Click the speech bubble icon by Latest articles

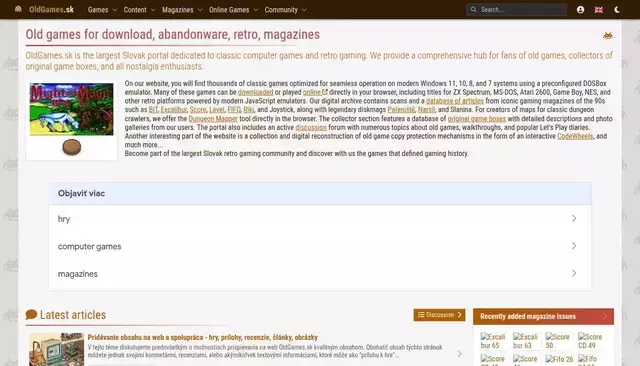31,315
